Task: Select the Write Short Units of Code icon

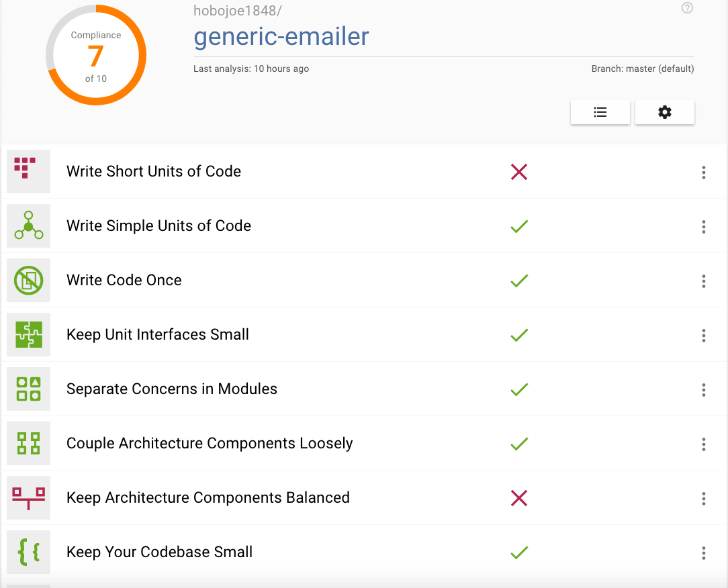Action: (x=28, y=171)
